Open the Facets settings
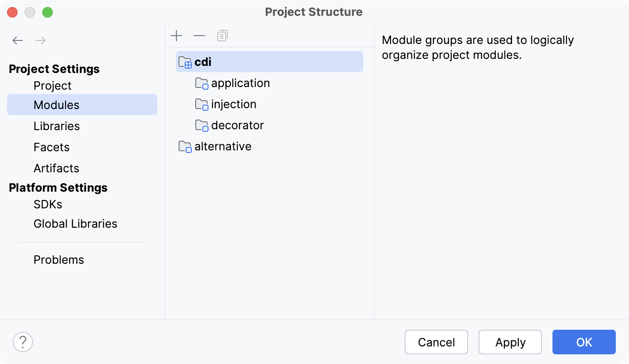This screenshot has width=629, height=364. coord(51,147)
